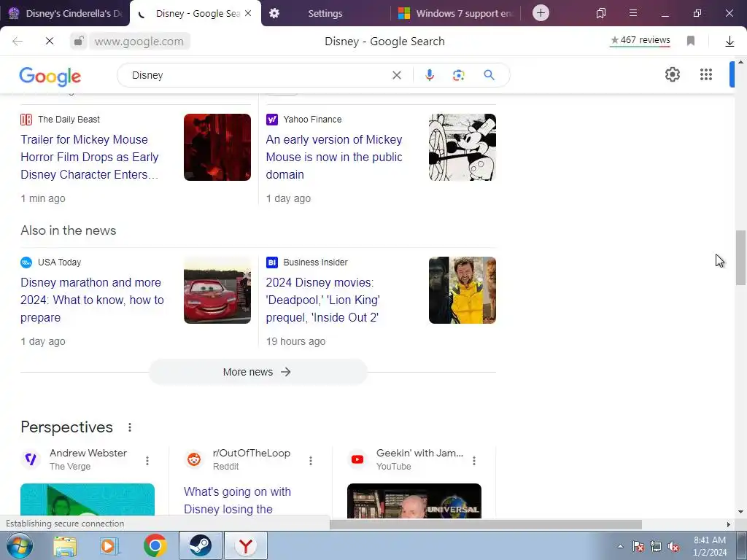Click the horizontal scrollbar thumb

[486, 524]
